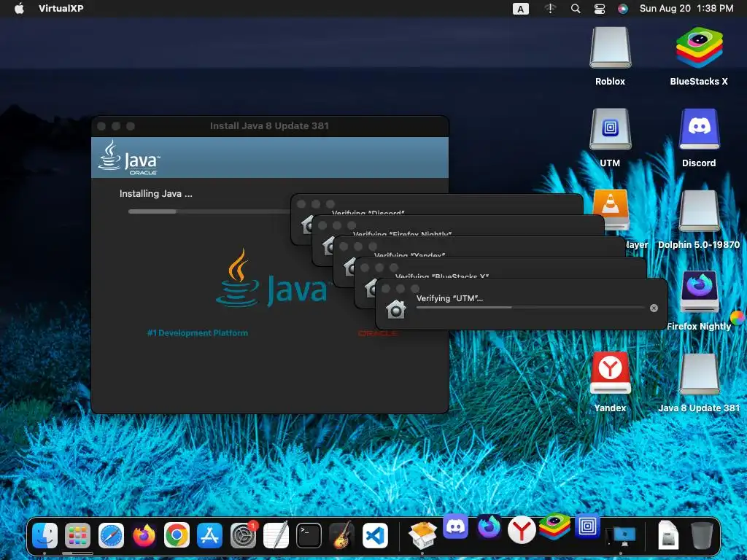
Task: Click the Installing Java progress bar
Action: (209, 211)
